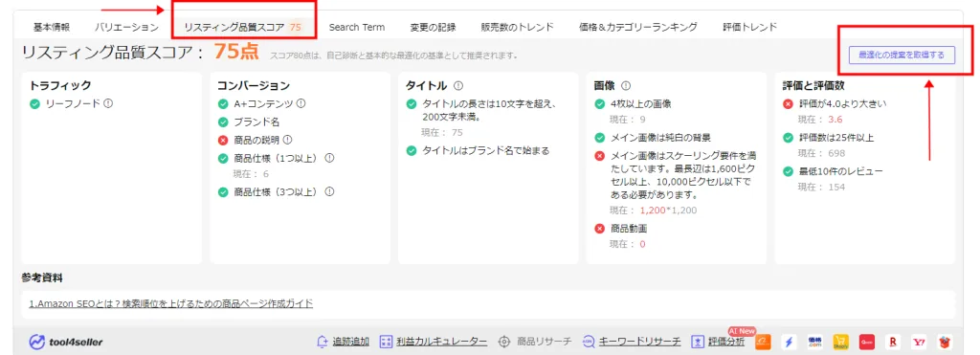This screenshot has height=355, width=980.
Task: Click the 最低10件のレビュー item
Action: (840, 171)
